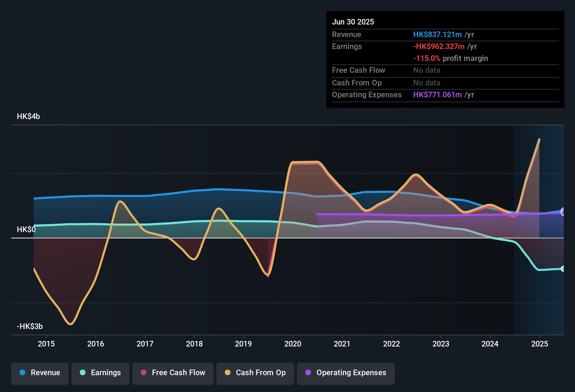Click the HK$771.061m operating expenses value
The width and height of the screenshot is (575, 392).
click(437, 94)
